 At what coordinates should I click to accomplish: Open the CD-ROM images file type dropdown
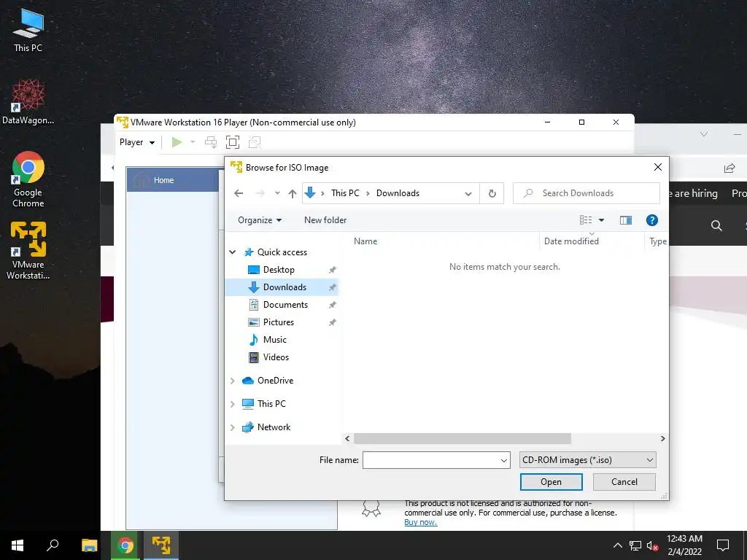pos(587,460)
